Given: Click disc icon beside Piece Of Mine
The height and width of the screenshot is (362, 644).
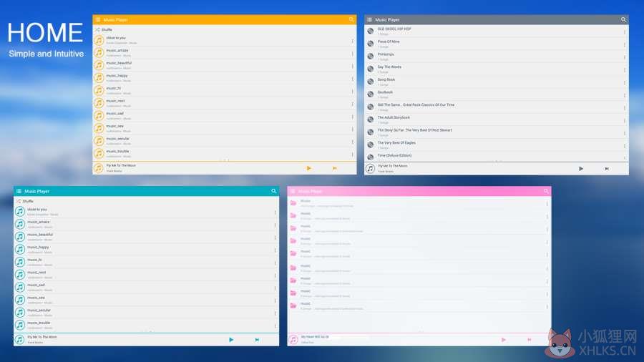Looking at the screenshot, I should pos(370,44).
